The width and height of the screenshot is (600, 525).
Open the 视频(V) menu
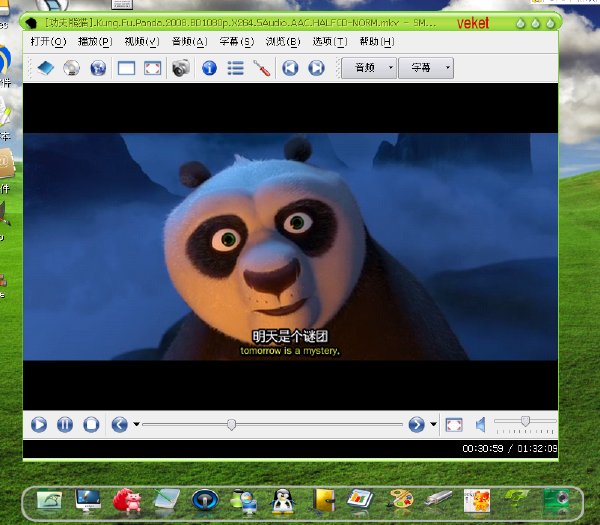point(142,41)
